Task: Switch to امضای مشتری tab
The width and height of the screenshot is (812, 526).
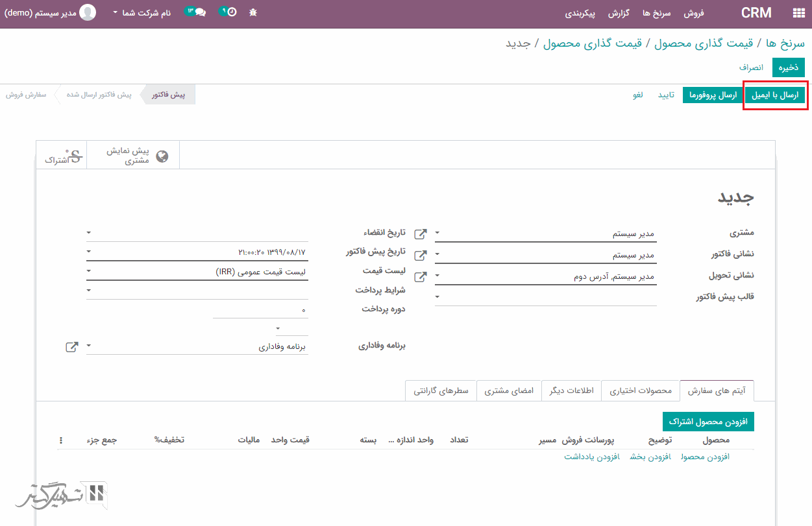Action: coord(510,391)
